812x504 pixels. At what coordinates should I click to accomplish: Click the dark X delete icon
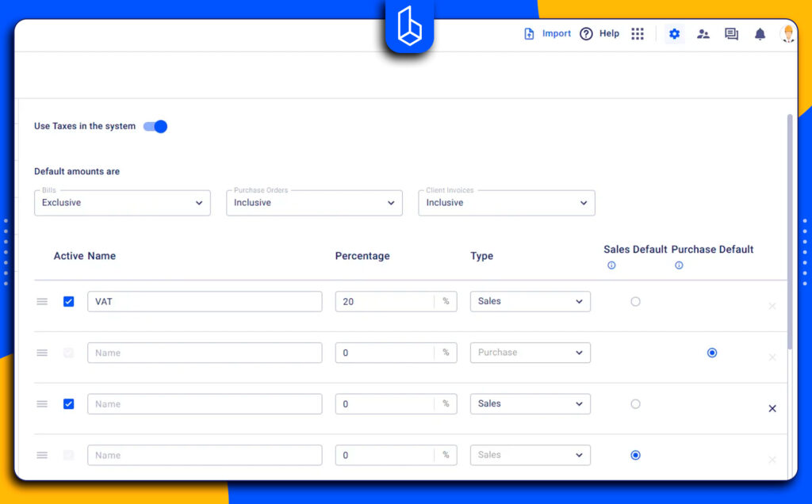(772, 408)
